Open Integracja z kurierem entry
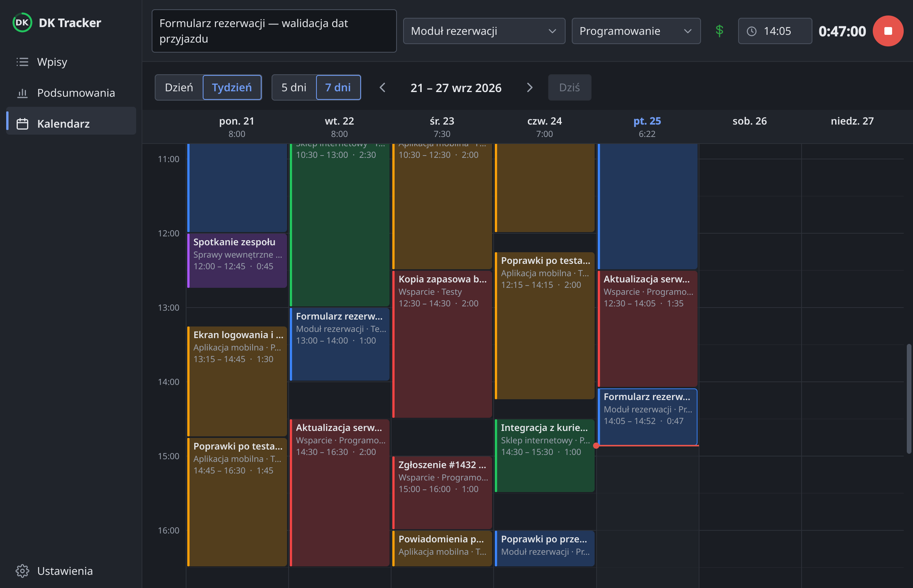 tap(545, 455)
